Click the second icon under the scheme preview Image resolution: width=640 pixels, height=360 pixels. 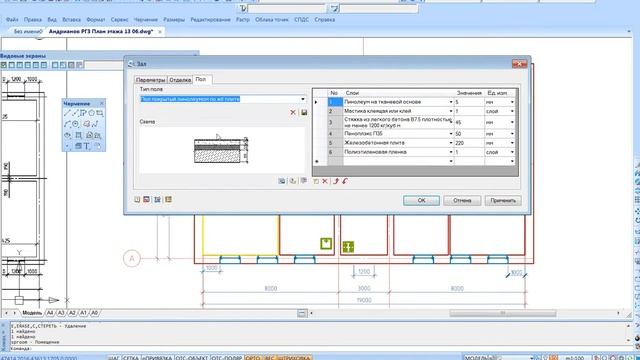(x=293, y=181)
